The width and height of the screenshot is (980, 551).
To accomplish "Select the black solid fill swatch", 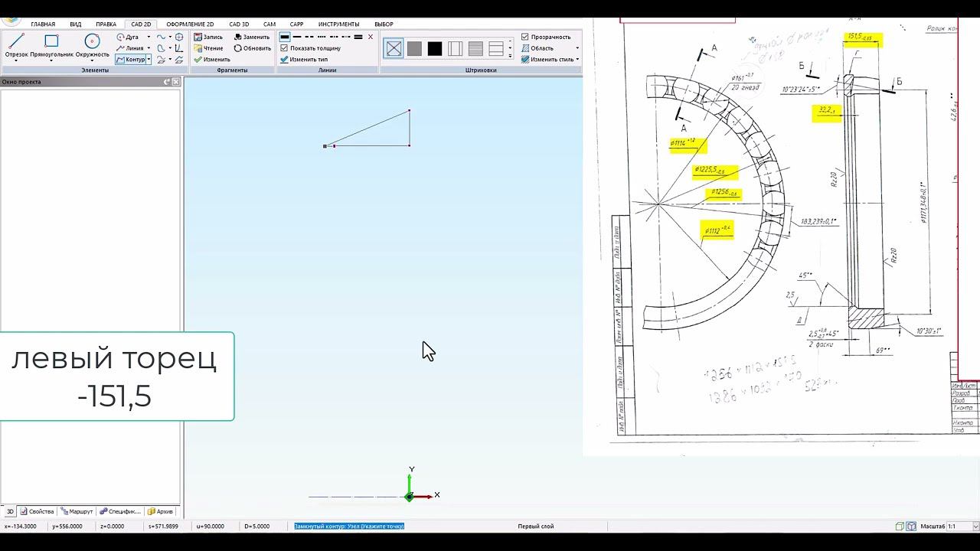I will (x=435, y=49).
